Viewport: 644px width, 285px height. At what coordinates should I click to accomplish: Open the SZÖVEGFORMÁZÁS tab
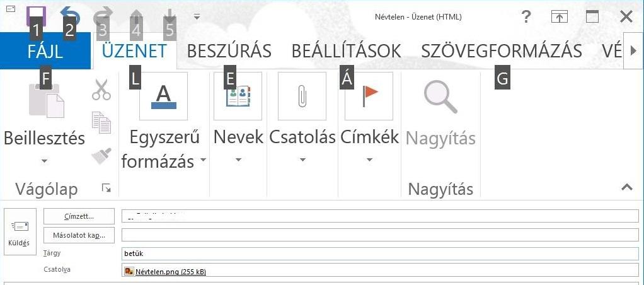(x=502, y=51)
